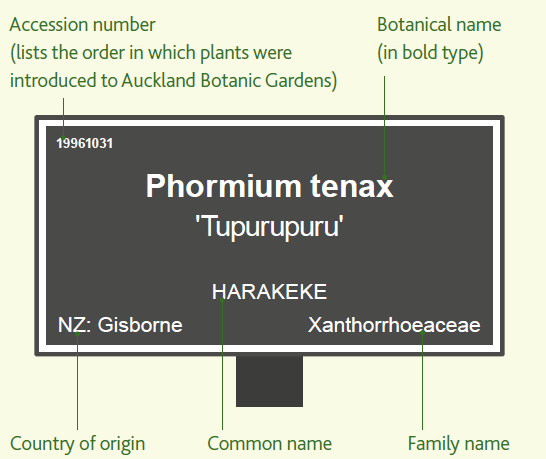The image size is (546, 459).
Task: Click the 'Country of origin' caption
Action: point(77,444)
